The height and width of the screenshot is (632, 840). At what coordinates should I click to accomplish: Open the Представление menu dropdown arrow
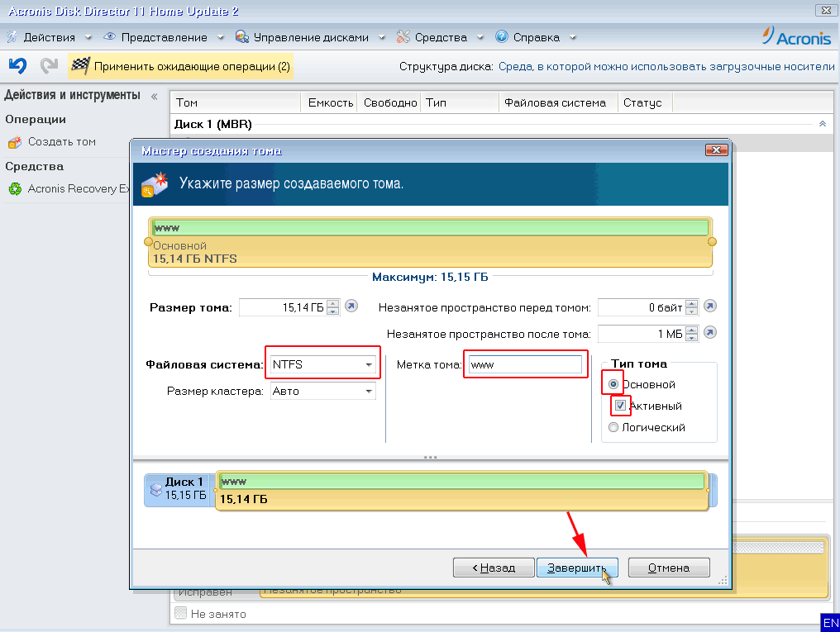click(220, 37)
